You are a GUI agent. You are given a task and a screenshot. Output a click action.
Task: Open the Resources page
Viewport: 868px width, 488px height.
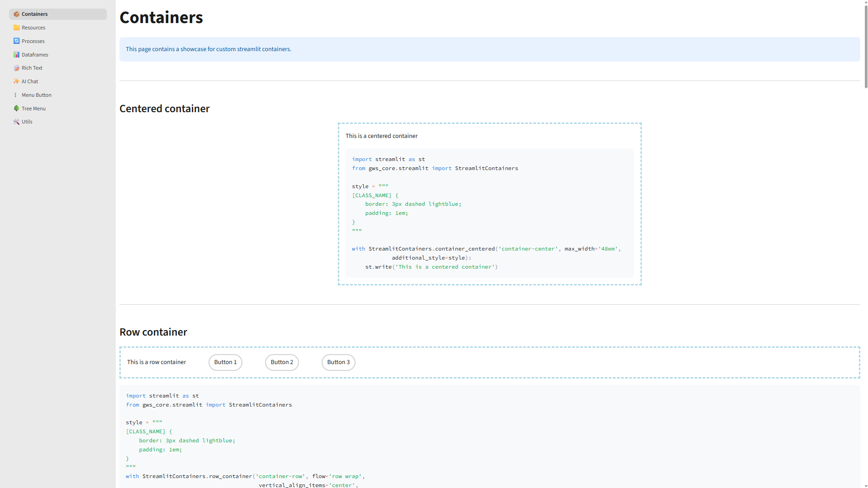coord(33,28)
